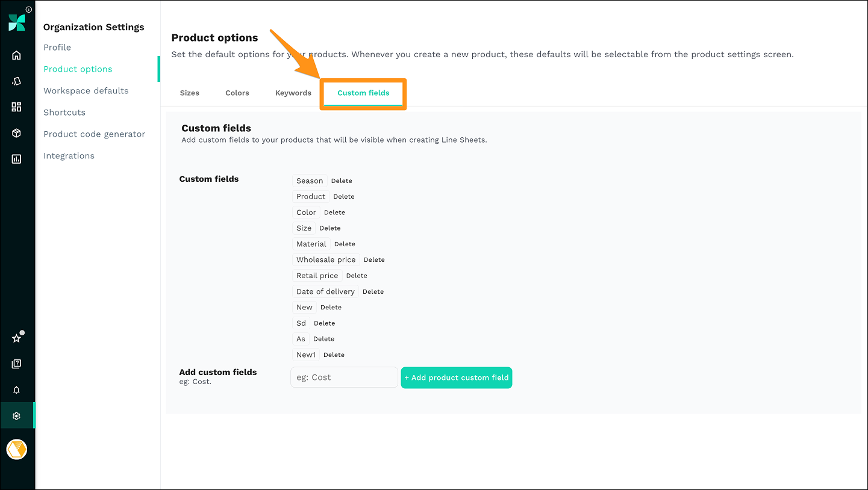This screenshot has height=490, width=868.
Task: Delete the As custom field
Action: coord(323,339)
